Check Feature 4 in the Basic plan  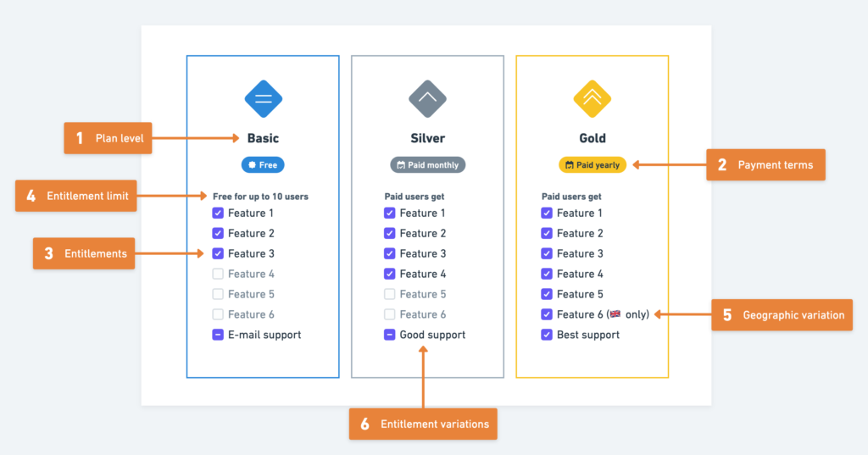click(x=218, y=274)
